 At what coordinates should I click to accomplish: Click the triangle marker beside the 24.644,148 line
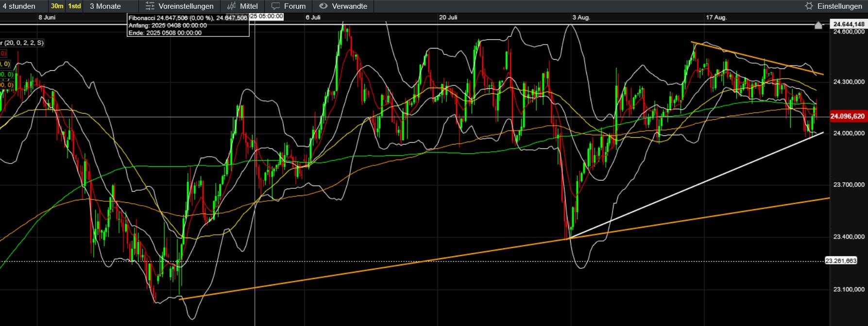[818, 25]
